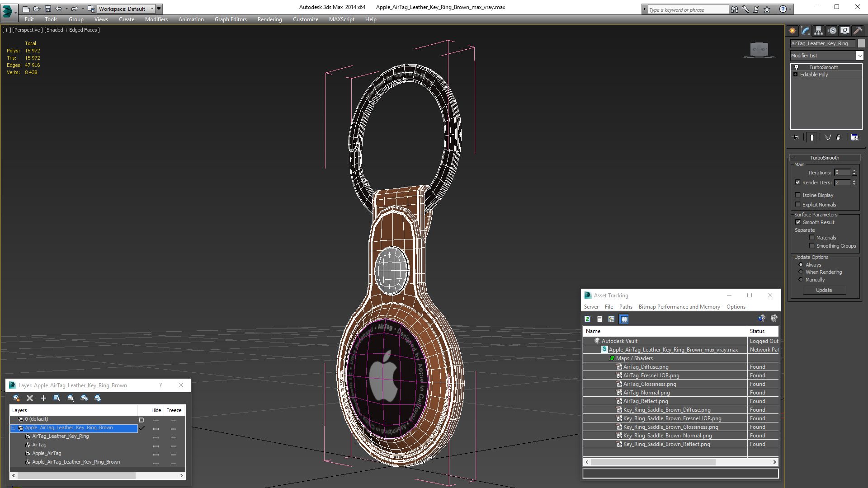This screenshot has height=488, width=868.
Task: Enable Separate by Materials checkbox
Action: coord(811,238)
